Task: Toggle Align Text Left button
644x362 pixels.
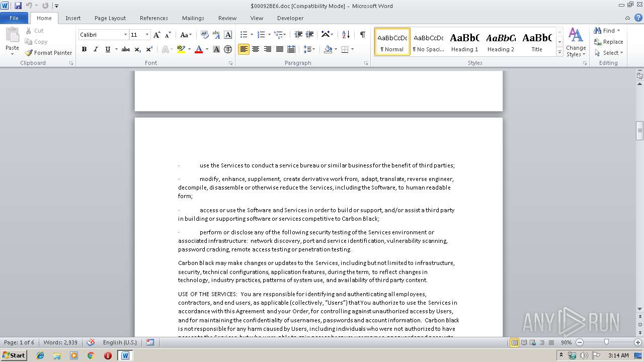Action: pos(244,49)
